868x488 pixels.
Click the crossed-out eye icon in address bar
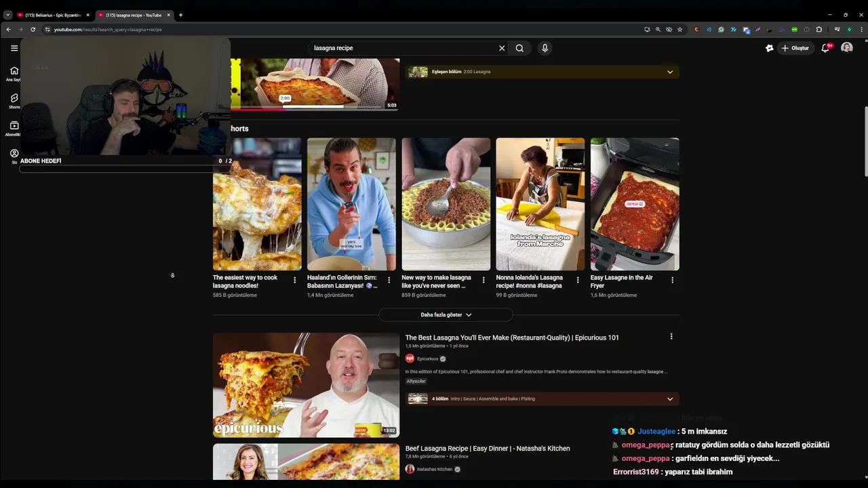click(669, 29)
